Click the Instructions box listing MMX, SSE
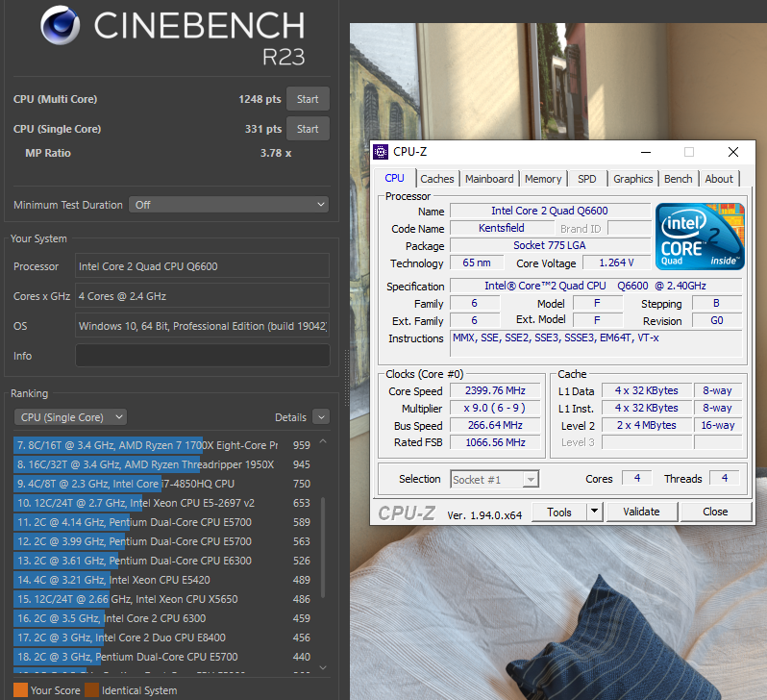 click(x=596, y=343)
